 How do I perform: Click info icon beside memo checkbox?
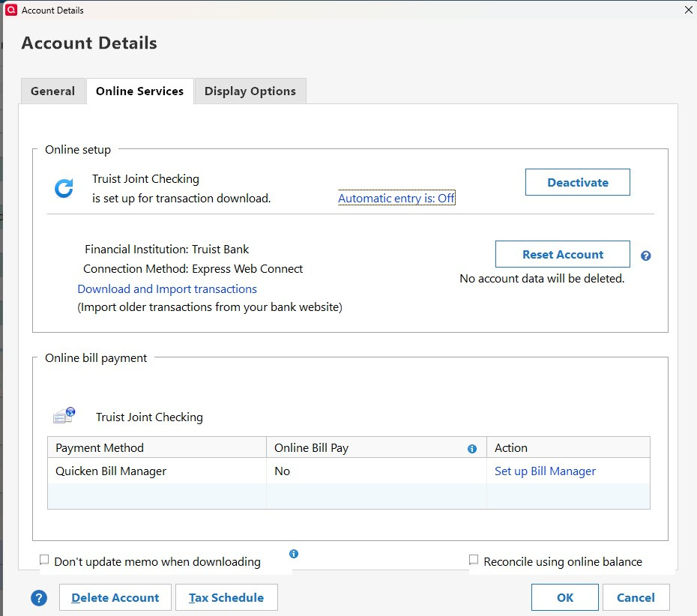(x=294, y=554)
